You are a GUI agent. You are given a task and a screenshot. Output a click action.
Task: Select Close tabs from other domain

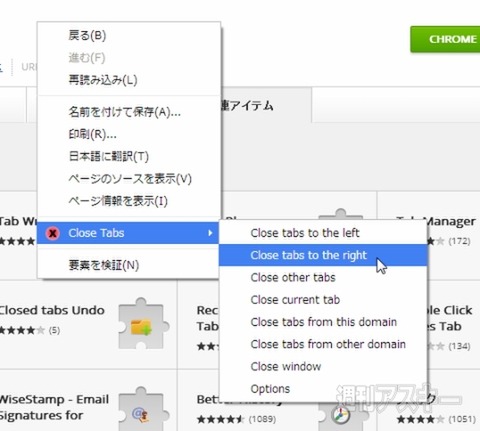(323, 344)
